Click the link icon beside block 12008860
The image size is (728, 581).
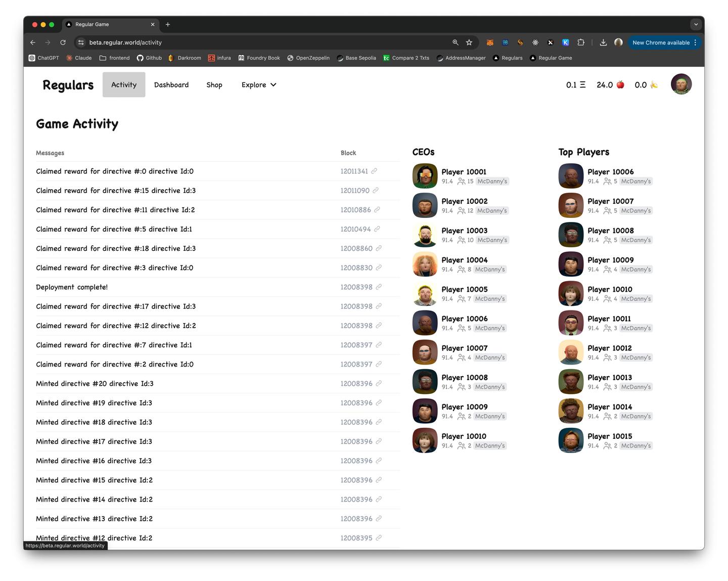(x=379, y=248)
